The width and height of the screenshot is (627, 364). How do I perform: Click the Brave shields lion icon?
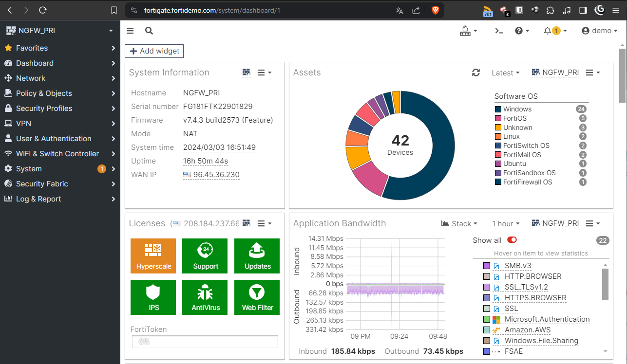pyautogui.click(x=436, y=10)
